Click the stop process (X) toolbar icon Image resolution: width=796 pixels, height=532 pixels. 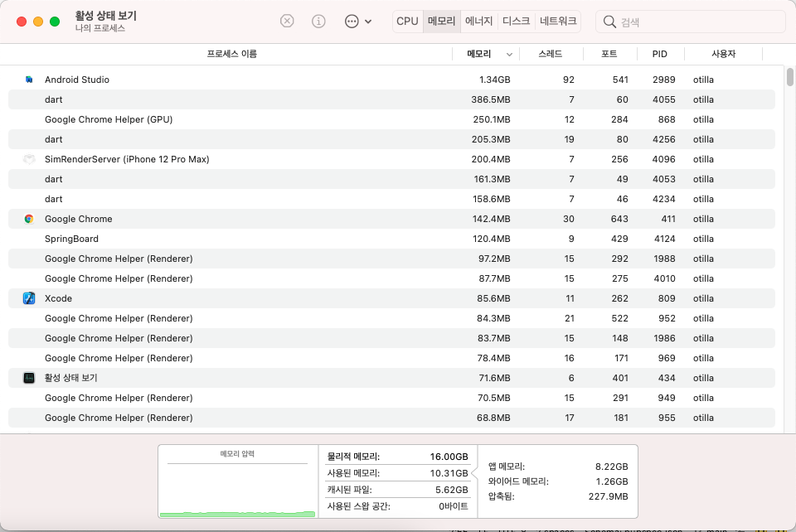[287, 22]
